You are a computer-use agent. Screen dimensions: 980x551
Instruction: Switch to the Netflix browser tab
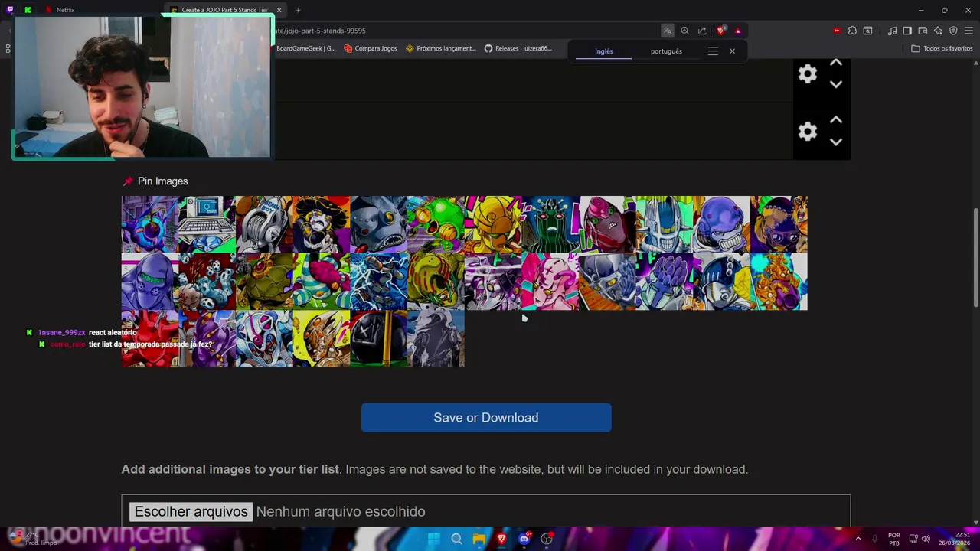click(65, 10)
